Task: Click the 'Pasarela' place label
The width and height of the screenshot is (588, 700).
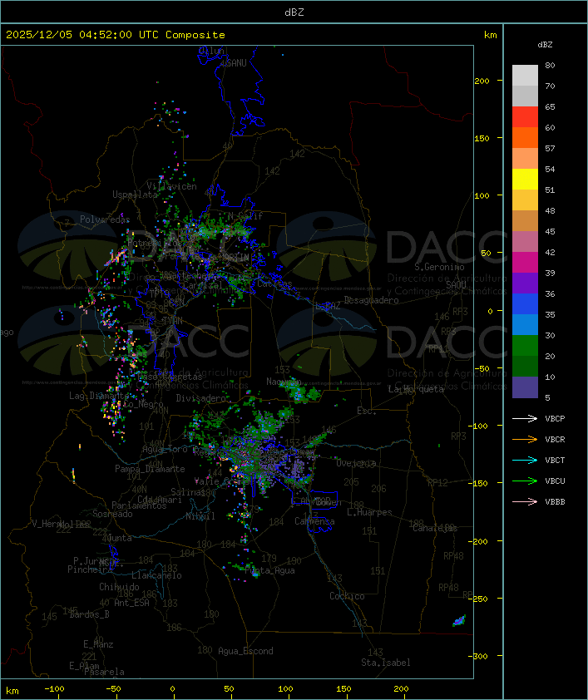Action: [x=104, y=672]
